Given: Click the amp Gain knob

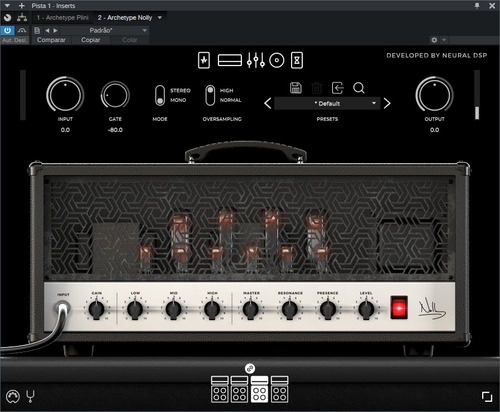Looking at the screenshot, I should (96, 309).
